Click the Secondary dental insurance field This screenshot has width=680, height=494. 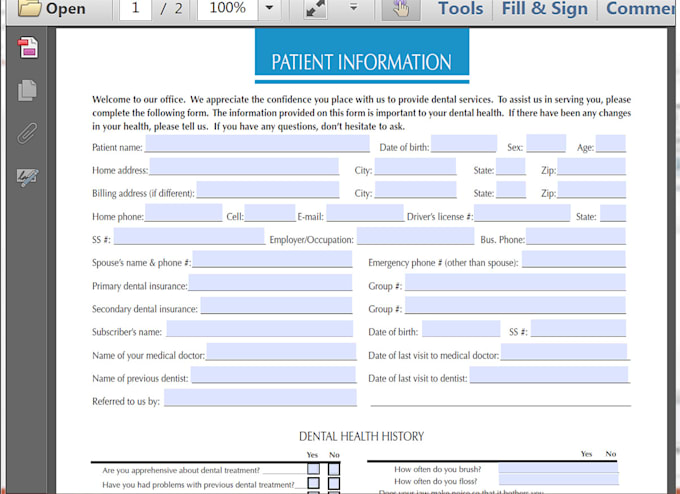point(276,305)
